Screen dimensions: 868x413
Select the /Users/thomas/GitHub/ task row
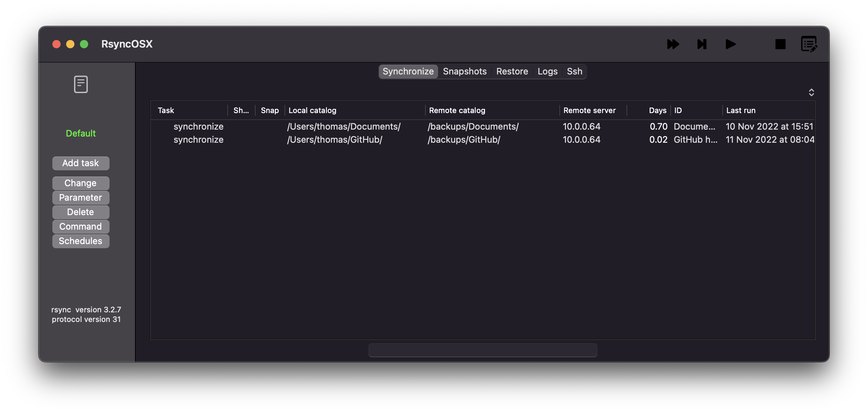pyautogui.click(x=335, y=140)
